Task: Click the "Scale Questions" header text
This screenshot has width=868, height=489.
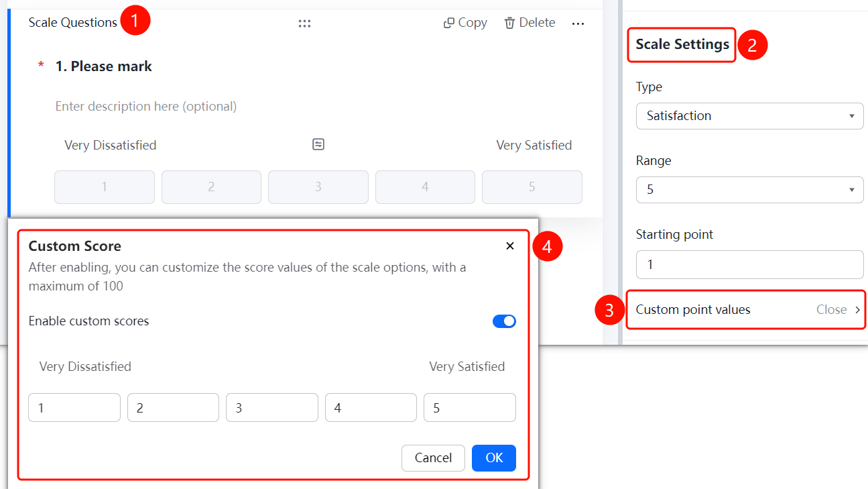Action: pyautogui.click(x=73, y=23)
